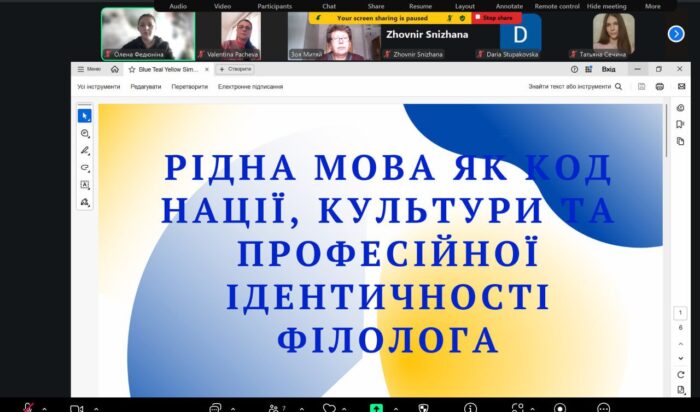
Task: Click the Acrobat home icon
Action: click(x=115, y=69)
